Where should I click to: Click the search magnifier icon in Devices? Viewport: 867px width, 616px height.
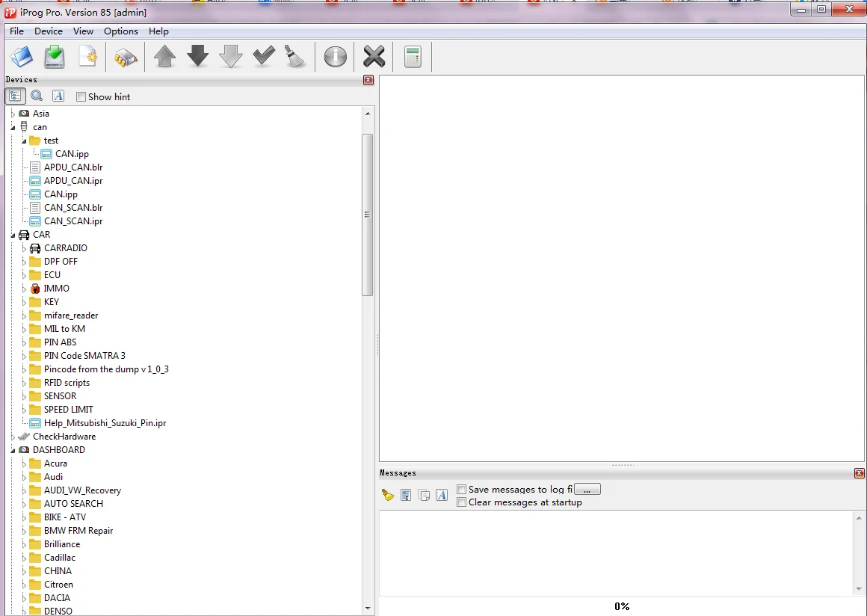tap(37, 96)
